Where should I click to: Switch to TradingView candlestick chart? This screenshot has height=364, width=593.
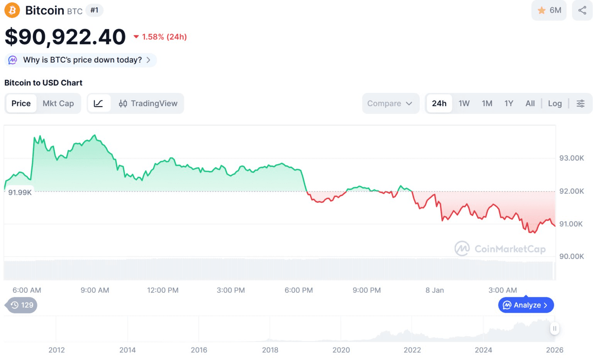point(148,103)
